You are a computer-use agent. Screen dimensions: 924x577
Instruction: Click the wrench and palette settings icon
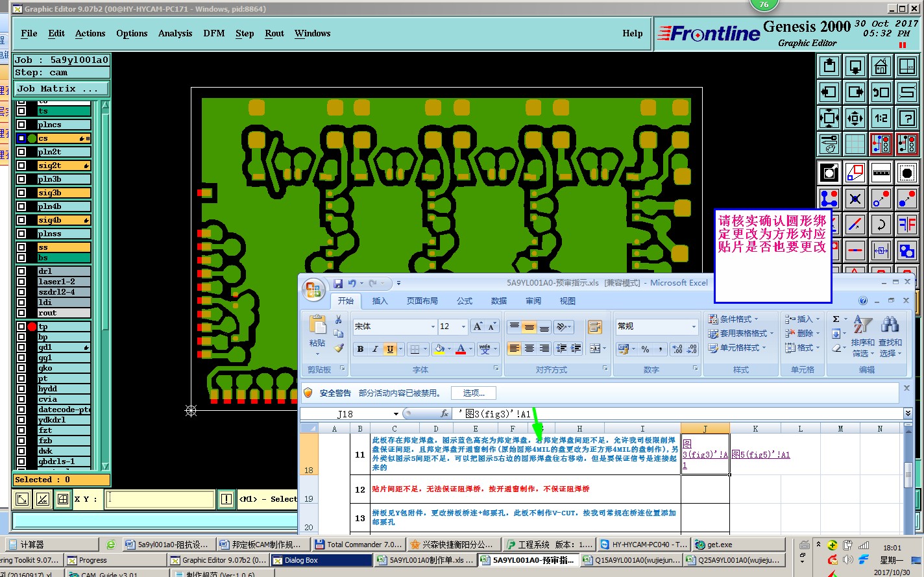(x=829, y=144)
